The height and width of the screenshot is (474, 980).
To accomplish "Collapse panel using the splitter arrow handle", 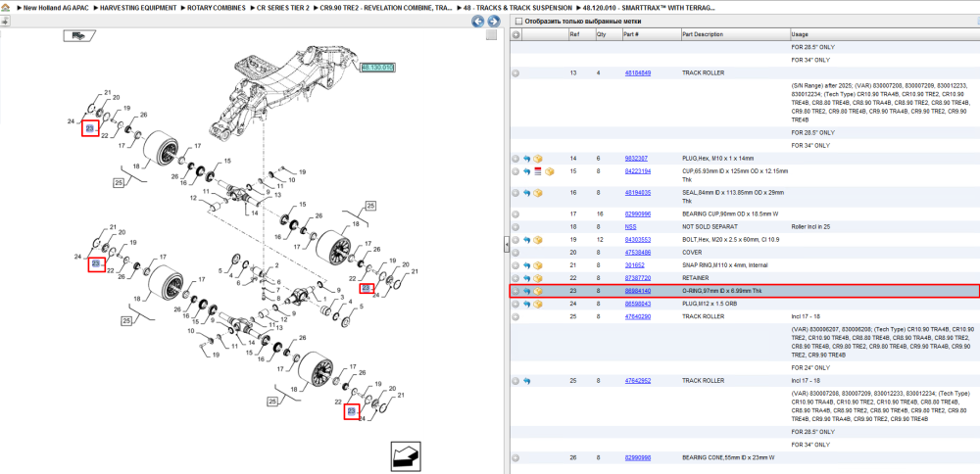I will tap(507, 246).
